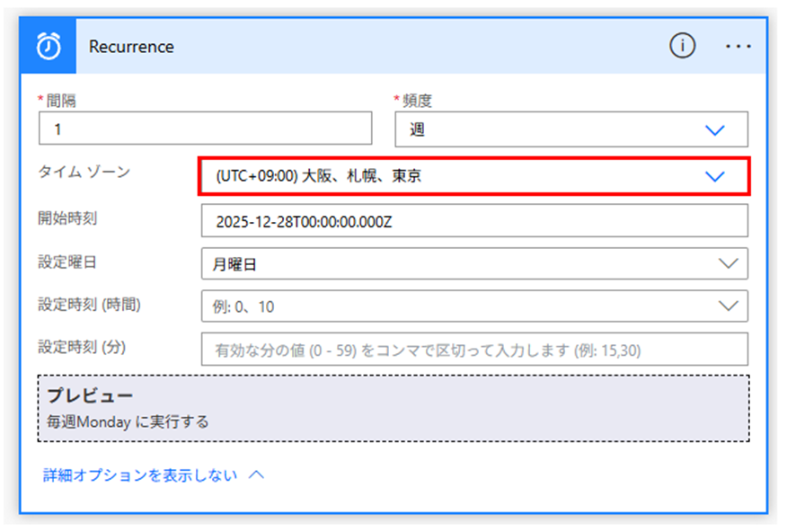Click the chevron next to 詳細オプションを表示しない
The image size is (796, 532).
[256, 474]
